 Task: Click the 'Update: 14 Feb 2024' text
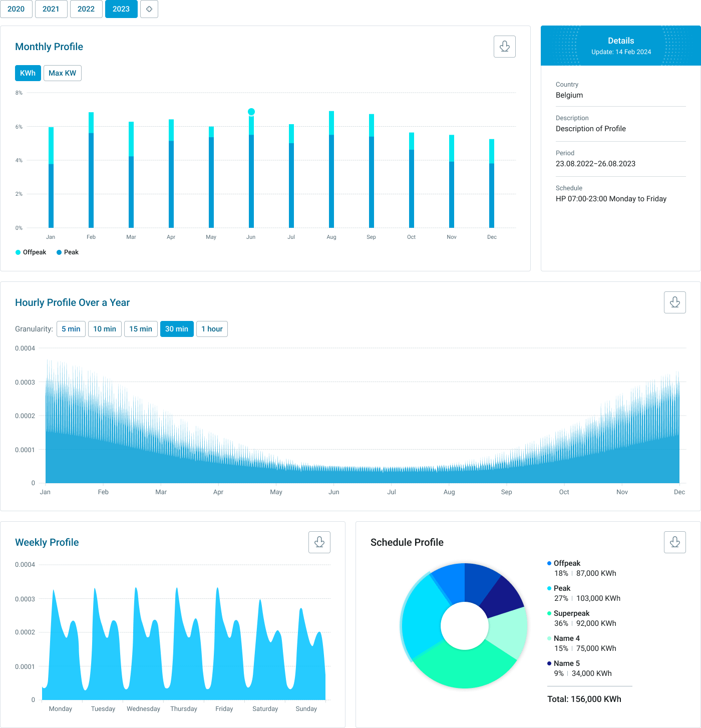(621, 52)
